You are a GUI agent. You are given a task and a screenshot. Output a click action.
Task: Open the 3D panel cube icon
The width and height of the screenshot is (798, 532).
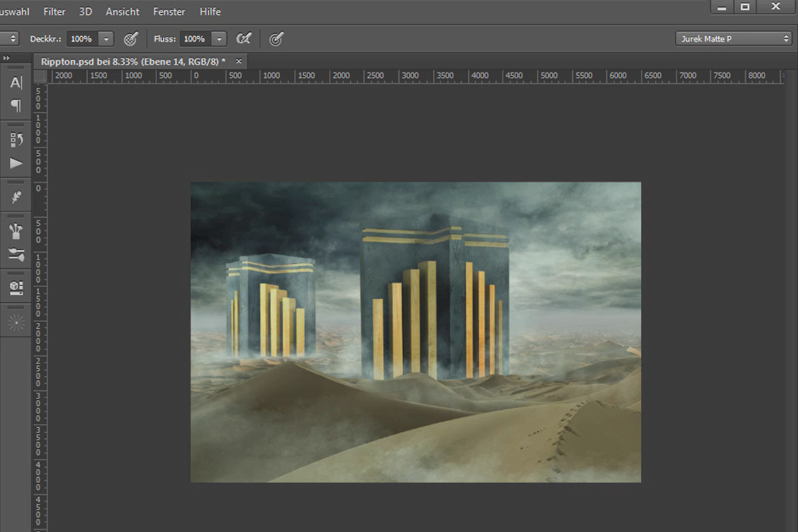click(16, 288)
